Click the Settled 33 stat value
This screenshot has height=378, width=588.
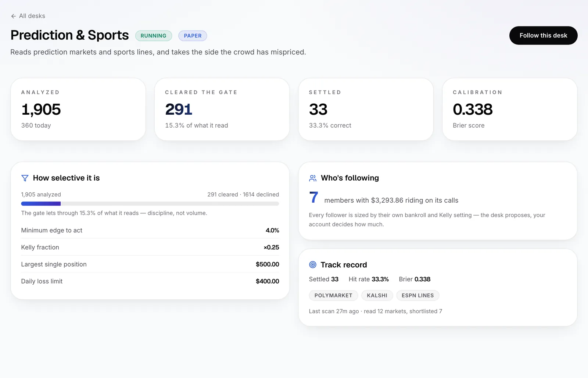coord(318,109)
